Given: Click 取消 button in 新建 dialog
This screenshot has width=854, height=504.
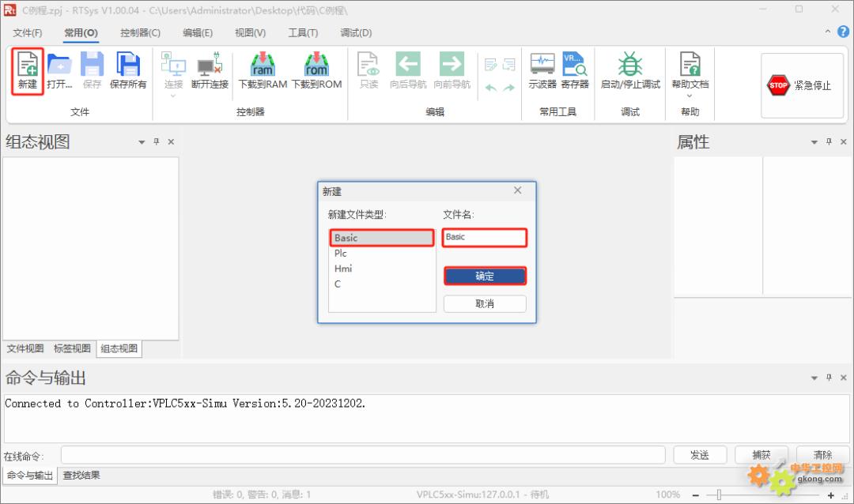Looking at the screenshot, I should 485,303.
